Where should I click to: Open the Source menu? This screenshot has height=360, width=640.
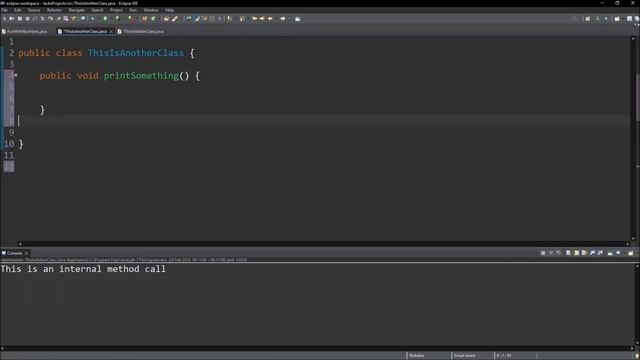[34, 10]
